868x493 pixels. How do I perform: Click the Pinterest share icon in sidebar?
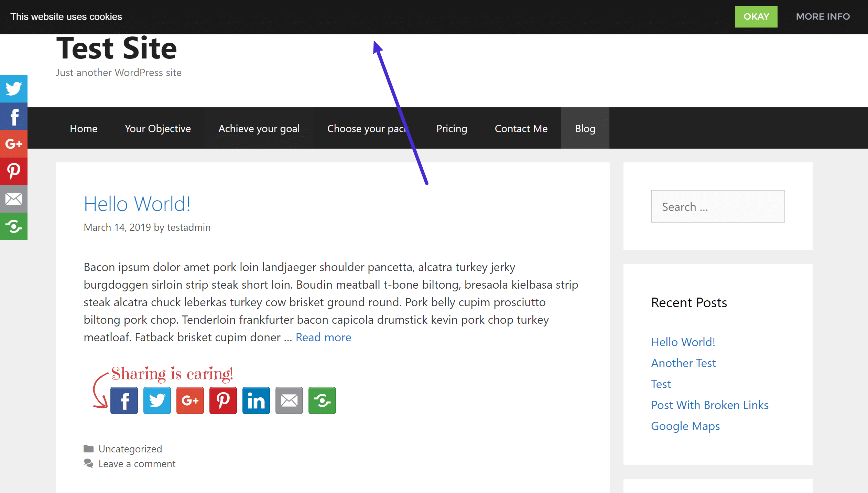click(14, 171)
